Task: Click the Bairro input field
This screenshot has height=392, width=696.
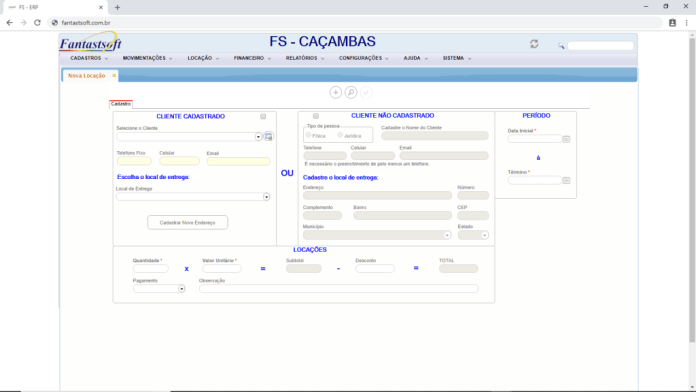Action: coord(403,216)
